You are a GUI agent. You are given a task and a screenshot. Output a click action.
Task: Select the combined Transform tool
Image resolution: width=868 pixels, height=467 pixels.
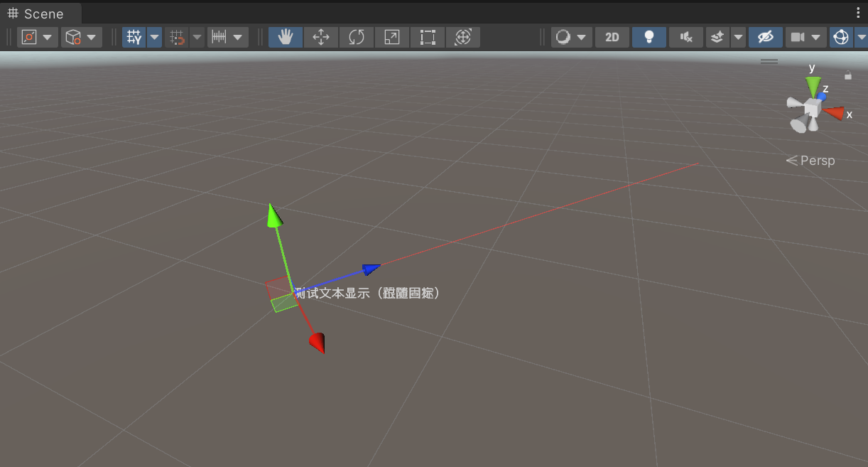pos(463,37)
